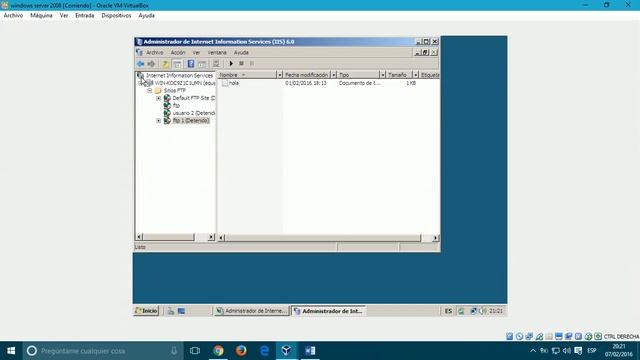The height and width of the screenshot is (360, 640).
Task: Pause the site with the Pause button
Action: 252,64
